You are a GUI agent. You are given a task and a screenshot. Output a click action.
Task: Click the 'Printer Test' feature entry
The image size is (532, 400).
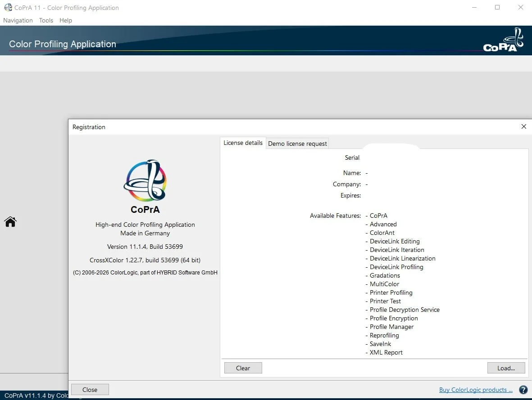pyautogui.click(x=385, y=301)
